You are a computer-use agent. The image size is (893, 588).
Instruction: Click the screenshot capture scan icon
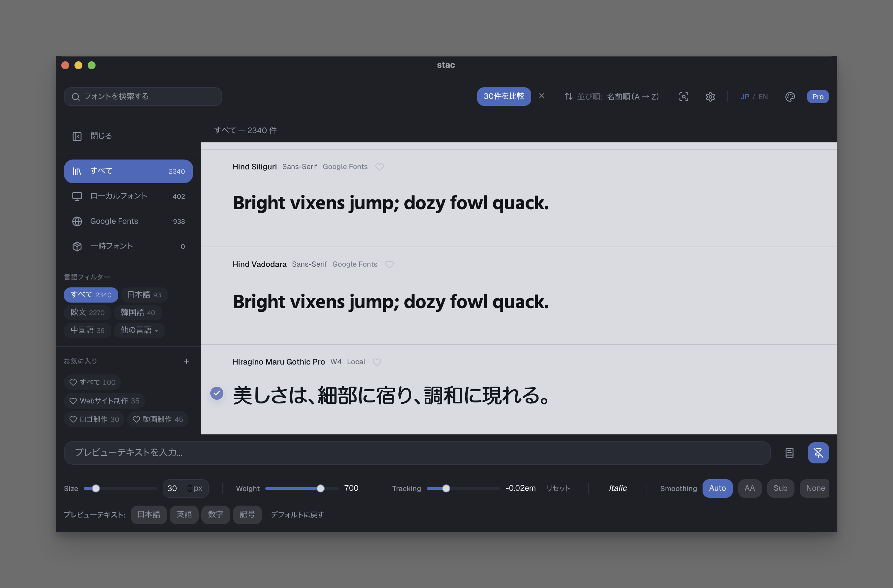coord(683,97)
